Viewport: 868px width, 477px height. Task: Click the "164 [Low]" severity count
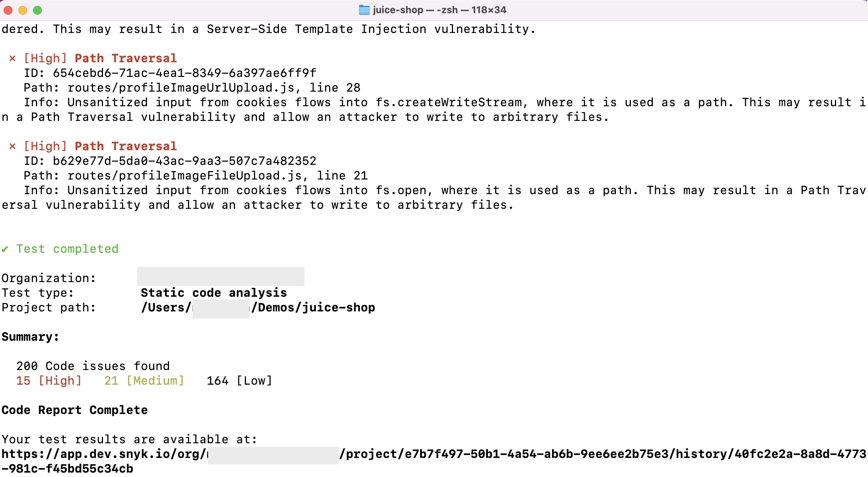pos(239,381)
